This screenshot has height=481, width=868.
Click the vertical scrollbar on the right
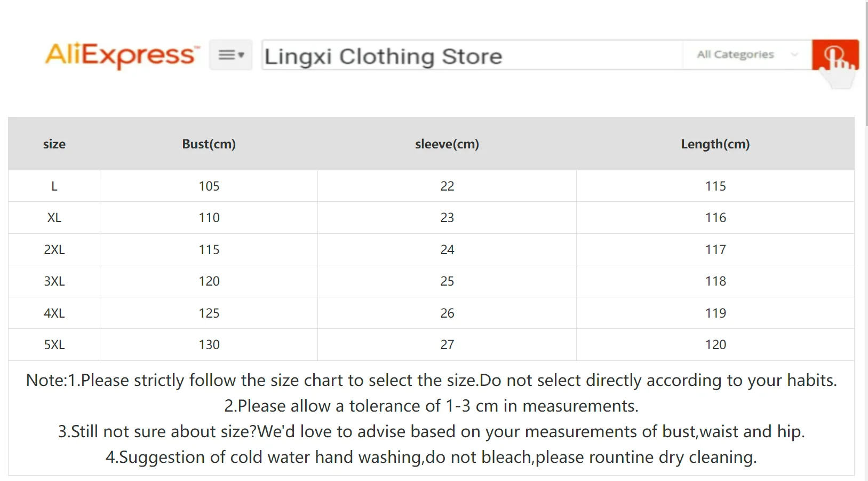866,64
